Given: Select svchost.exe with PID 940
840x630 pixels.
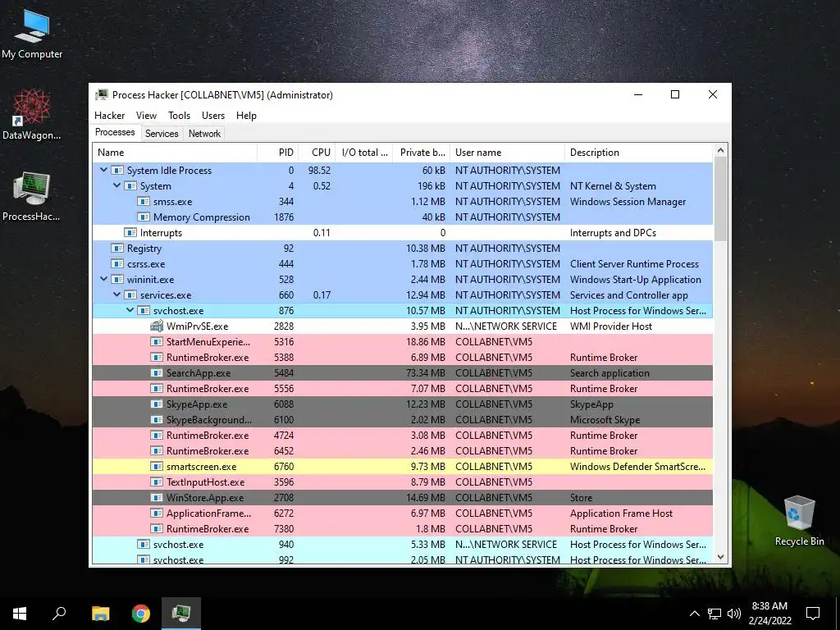Looking at the screenshot, I should tap(403, 545).
